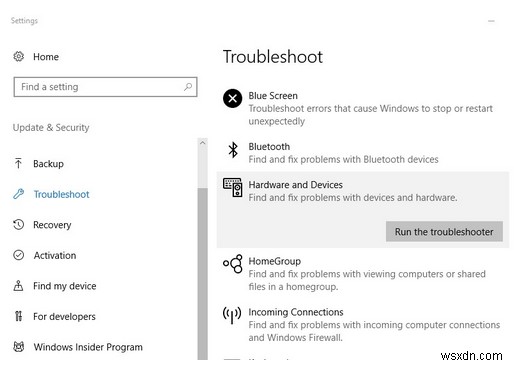Image resolution: width=514 pixels, height=366 pixels.
Task: Click the For developers tools icon
Action: pos(19,316)
